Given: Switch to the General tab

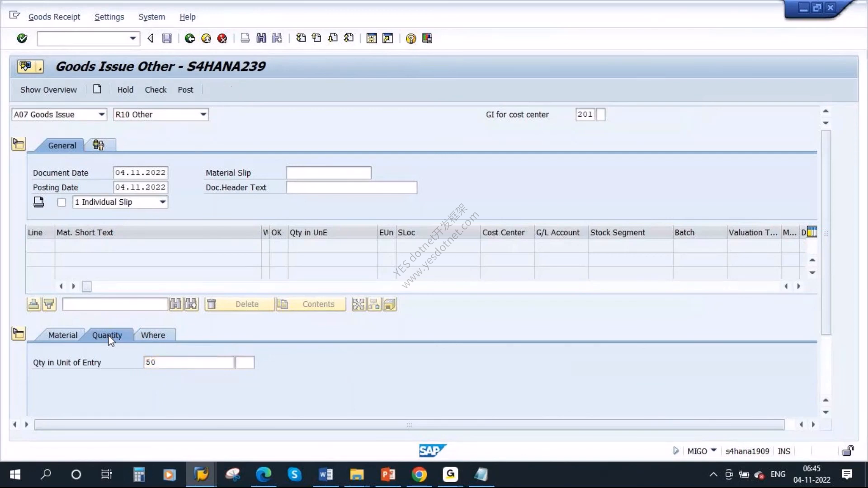Looking at the screenshot, I should click(62, 145).
